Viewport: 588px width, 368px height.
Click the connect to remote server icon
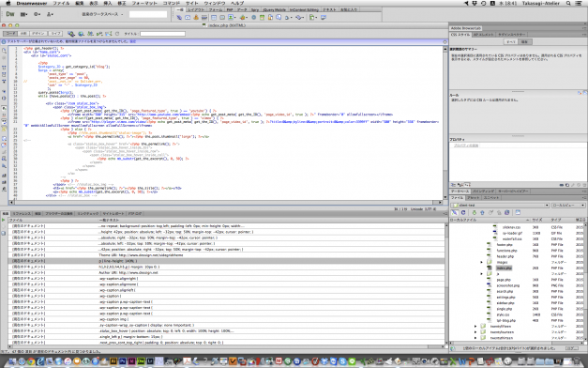click(x=455, y=212)
